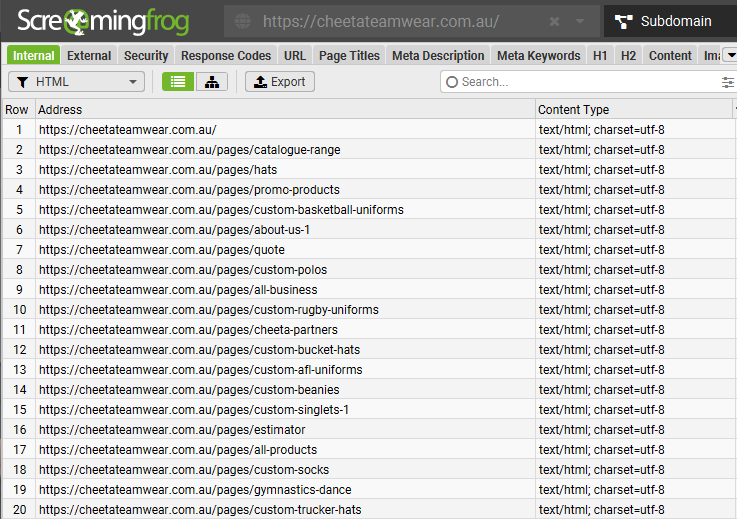Click content type cell in row 1
The height and width of the screenshot is (519, 737).
635,130
